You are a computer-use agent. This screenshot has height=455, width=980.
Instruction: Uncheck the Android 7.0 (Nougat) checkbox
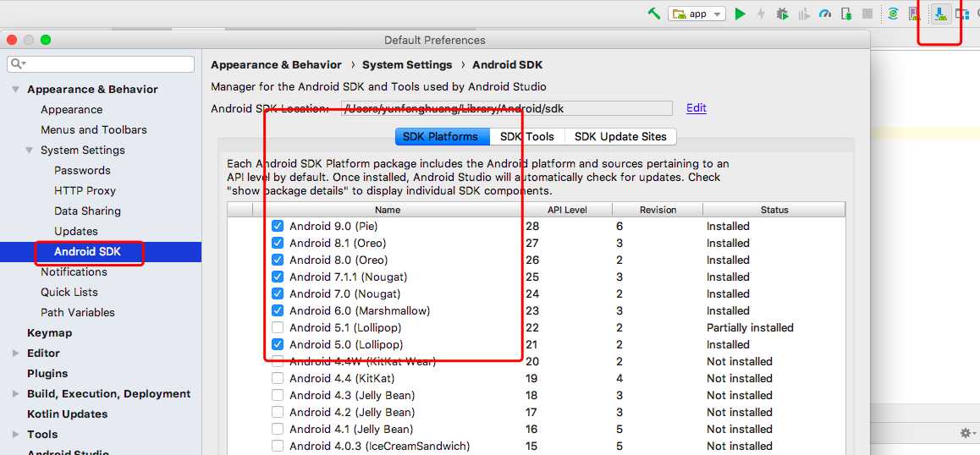278,293
